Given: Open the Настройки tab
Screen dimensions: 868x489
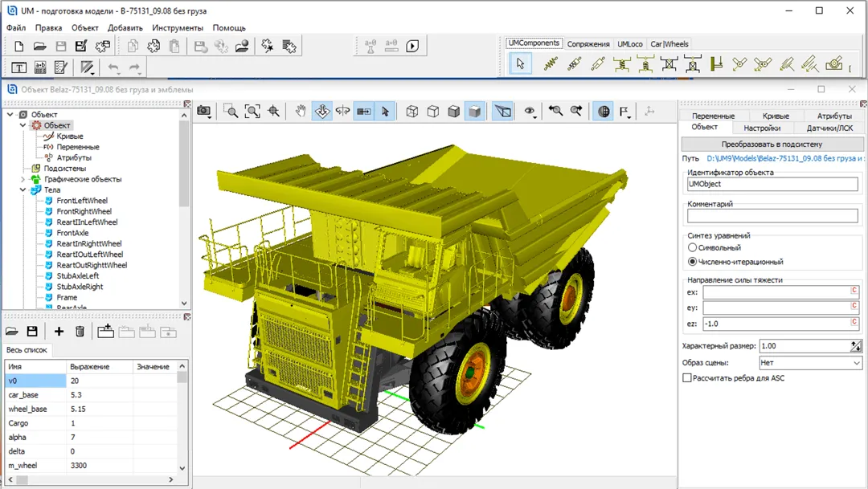Looking at the screenshot, I should pos(762,128).
